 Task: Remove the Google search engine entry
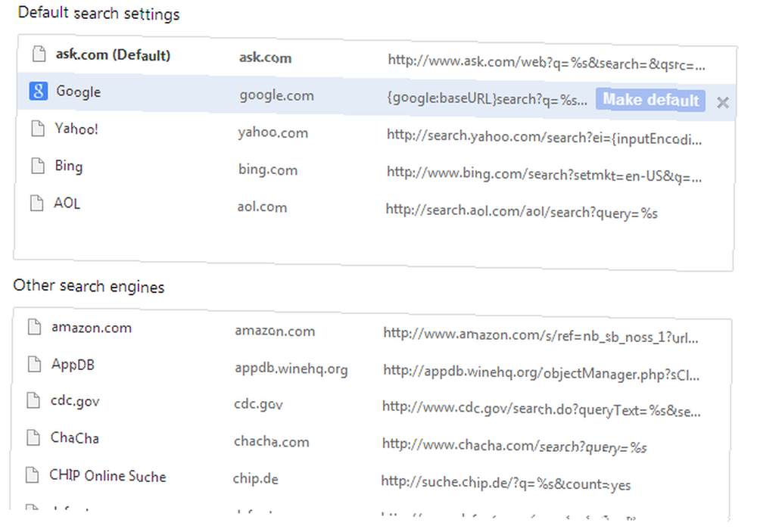pyautogui.click(x=723, y=102)
